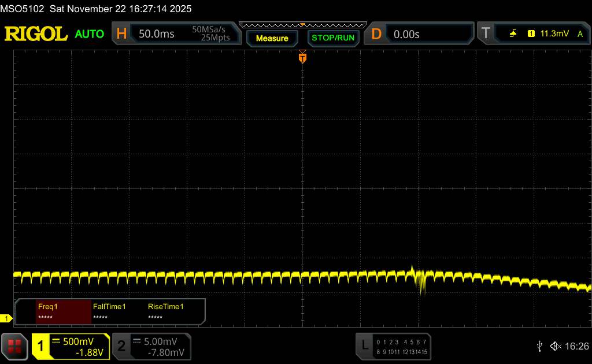Select the channel 1 ground level marker

click(6, 318)
